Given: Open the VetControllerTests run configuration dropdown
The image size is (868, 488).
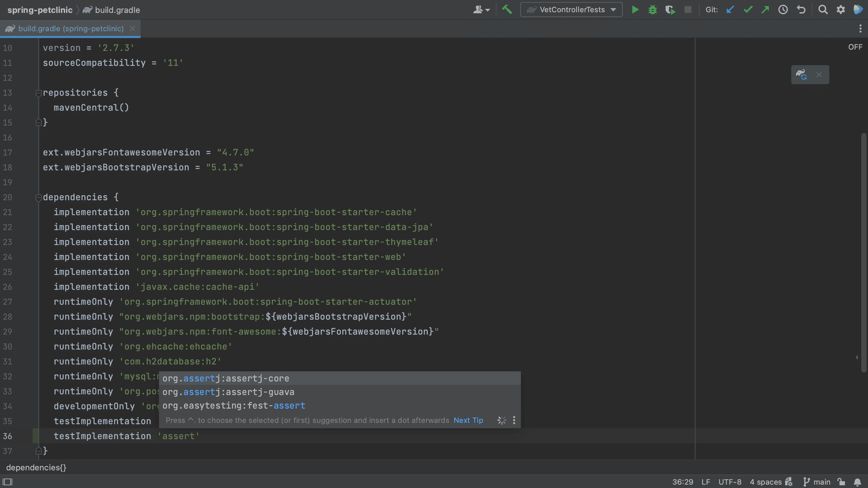Looking at the screenshot, I should (x=571, y=10).
